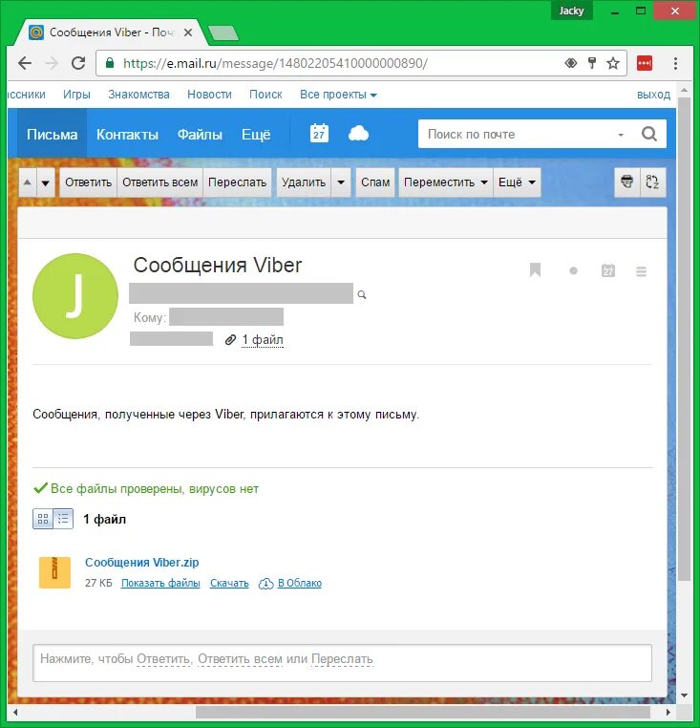Open the Chrome three-dot menu
700x728 pixels.
click(x=675, y=63)
